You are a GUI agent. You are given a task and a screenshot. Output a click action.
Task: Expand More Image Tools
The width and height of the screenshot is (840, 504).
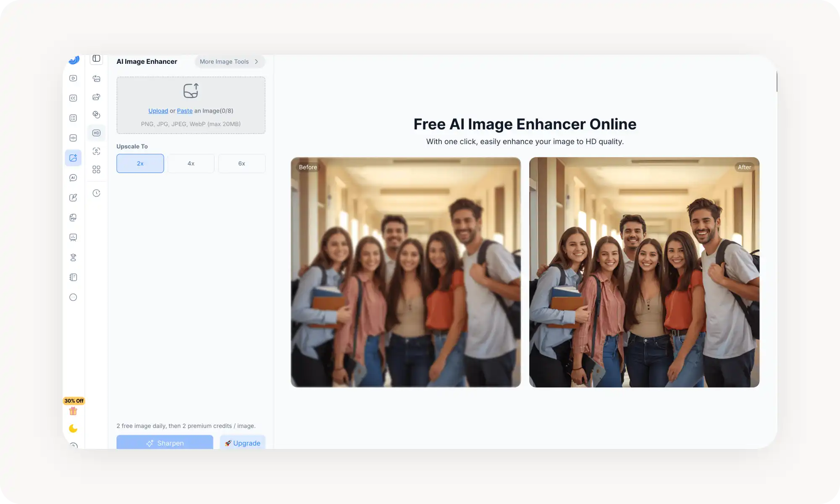coord(229,61)
